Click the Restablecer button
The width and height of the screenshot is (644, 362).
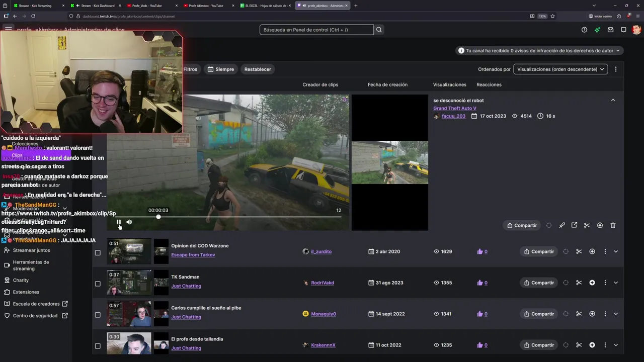pyautogui.click(x=258, y=69)
